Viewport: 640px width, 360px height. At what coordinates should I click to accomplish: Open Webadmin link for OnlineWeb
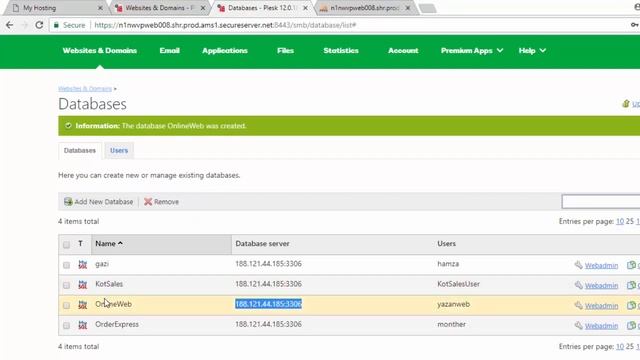click(601, 306)
